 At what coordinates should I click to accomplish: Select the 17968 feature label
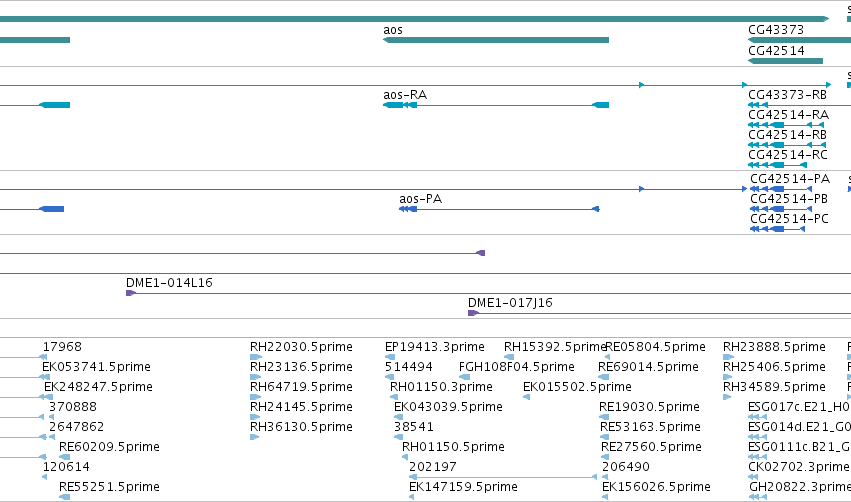pos(62,347)
